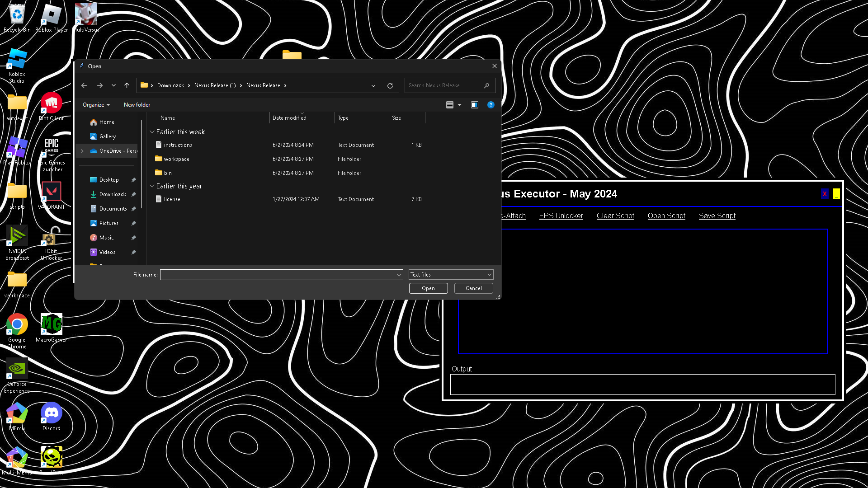The height and width of the screenshot is (488, 868).
Task: Open the Organize menu
Action: (96, 105)
